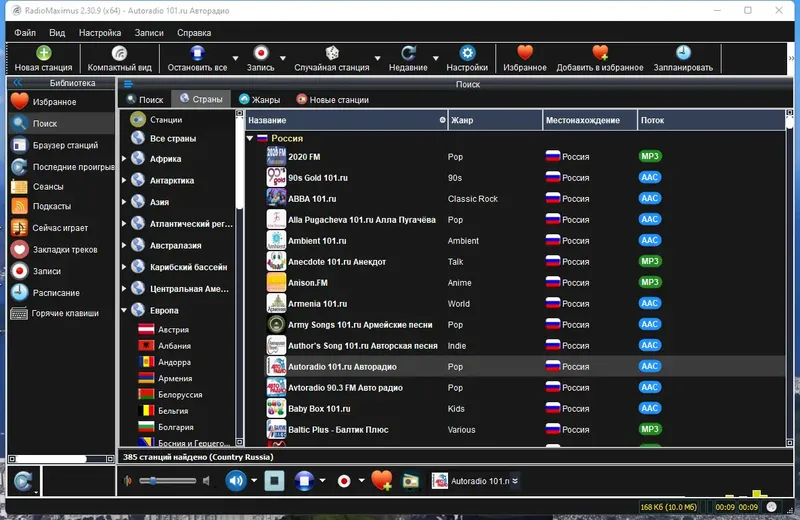Open the Autoradio 101.ru station dropdown in player bar
Screen dimensions: 800x520
(x=515, y=481)
